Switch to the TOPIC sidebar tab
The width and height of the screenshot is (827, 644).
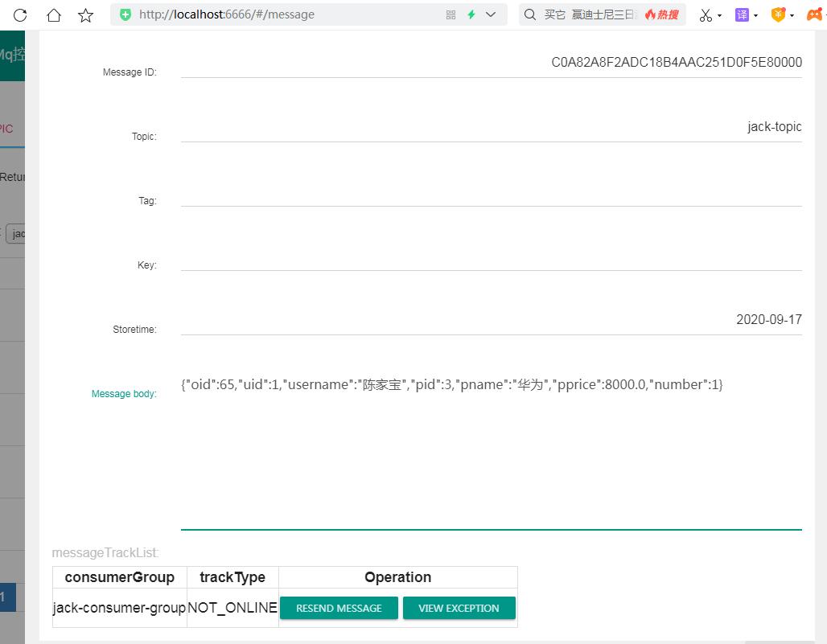[6, 129]
